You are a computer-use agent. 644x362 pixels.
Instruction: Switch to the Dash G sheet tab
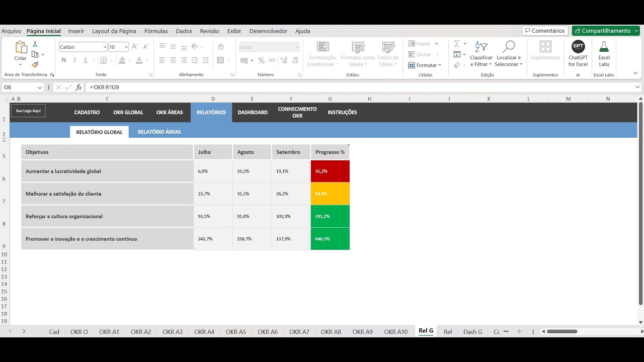(473, 332)
